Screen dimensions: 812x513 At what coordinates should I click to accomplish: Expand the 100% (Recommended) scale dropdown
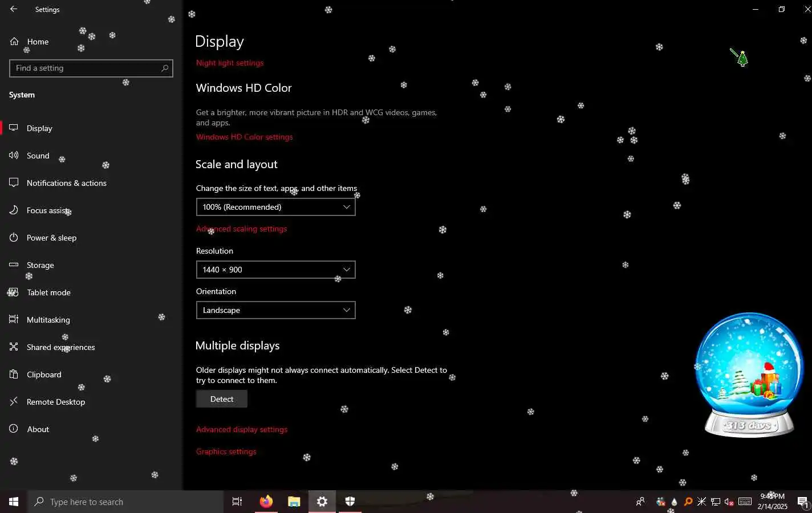point(276,207)
